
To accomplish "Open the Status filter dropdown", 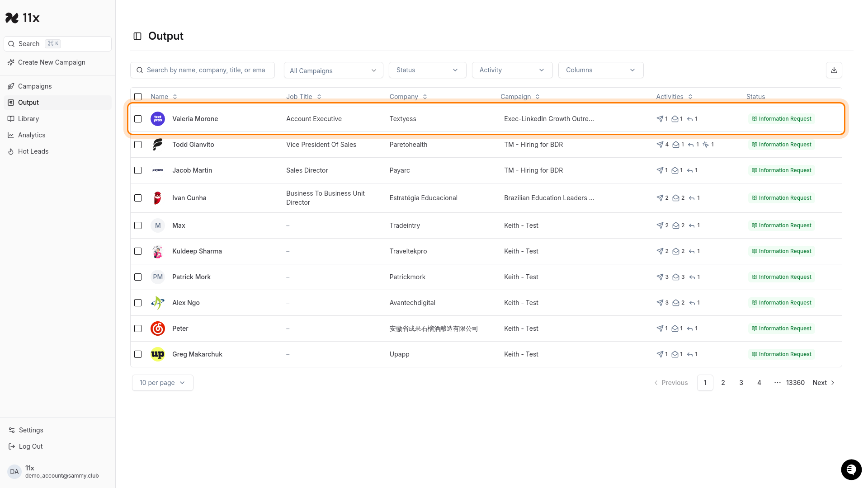I will [427, 70].
